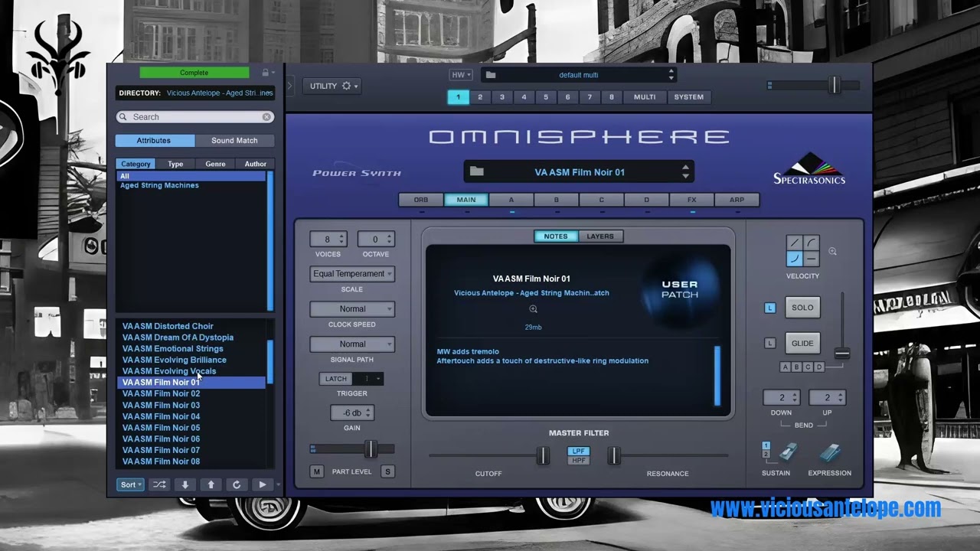Click the SOLO button
The image size is (980, 551).
[x=802, y=308]
